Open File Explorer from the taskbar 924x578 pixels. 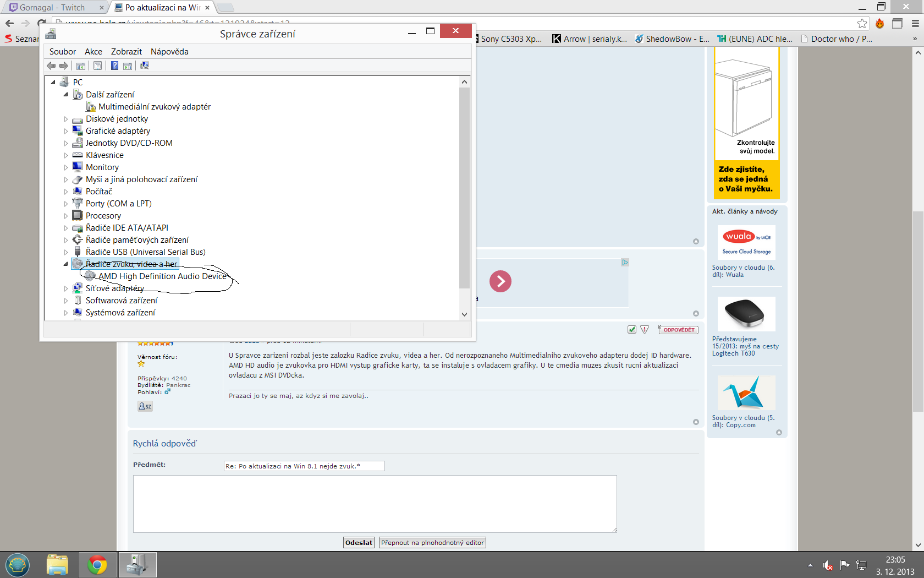click(x=57, y=565)
